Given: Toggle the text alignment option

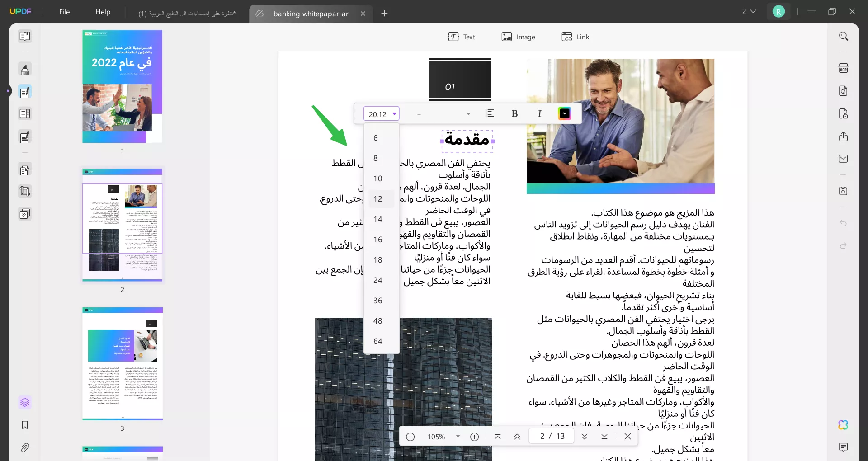Looking at the screenshot, I should 491,113.
